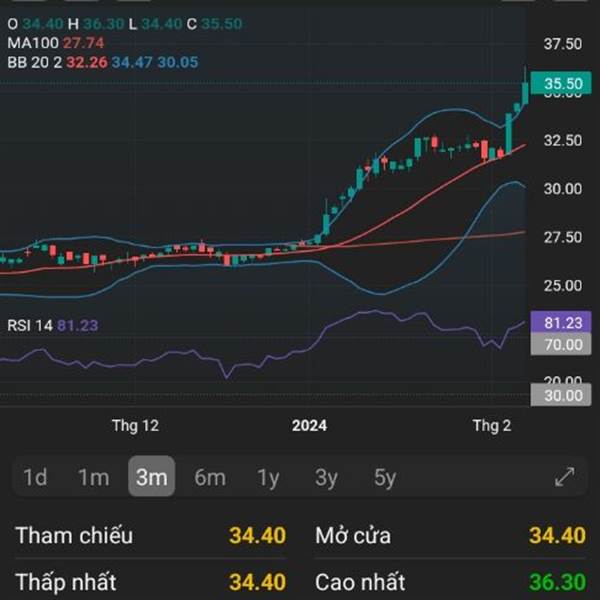Click the current price tag 35.50
600x600 pixels.
click(561, 83)
